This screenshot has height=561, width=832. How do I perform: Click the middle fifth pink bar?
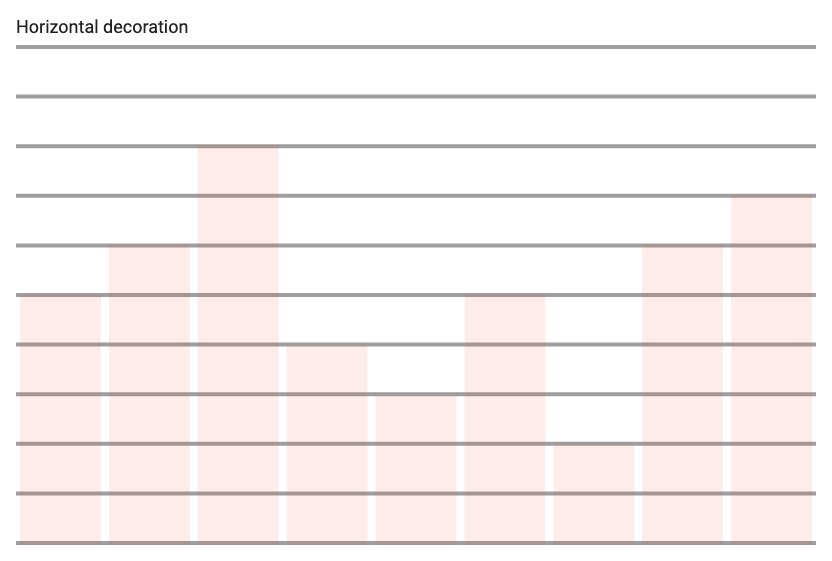tap(416, 469)
